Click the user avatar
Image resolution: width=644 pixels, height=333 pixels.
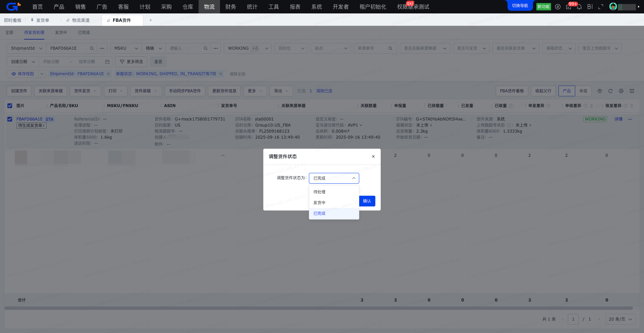point(613,7)
